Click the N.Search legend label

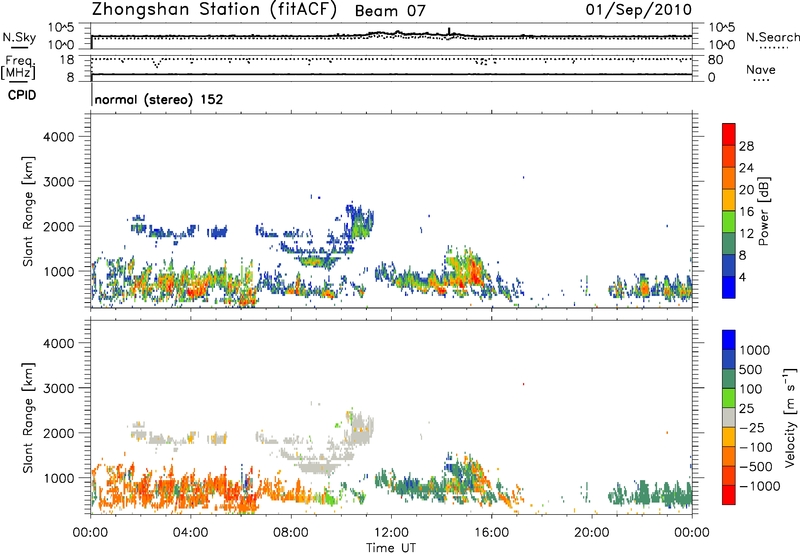(772, 37)
